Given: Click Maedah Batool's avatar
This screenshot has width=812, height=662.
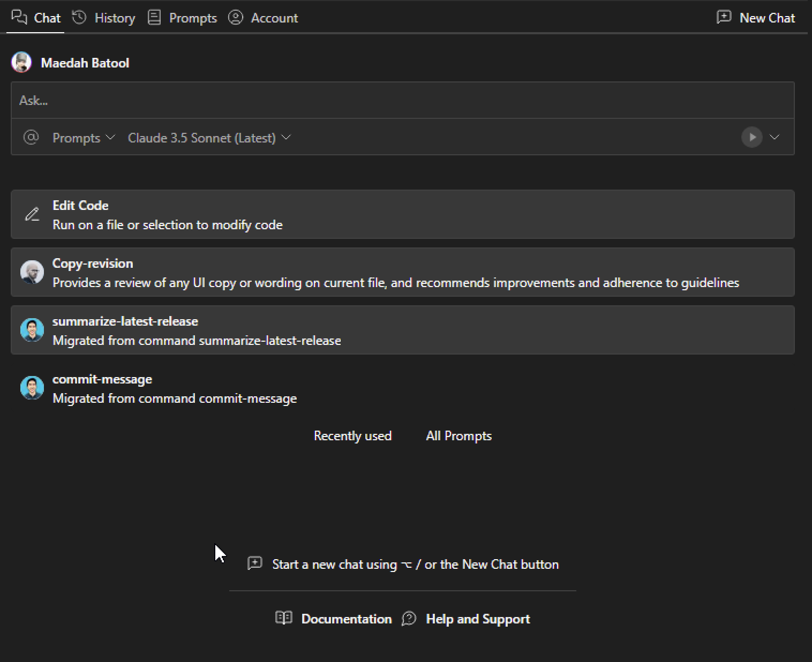Looking at the screenshot, I should coord(21,63).
